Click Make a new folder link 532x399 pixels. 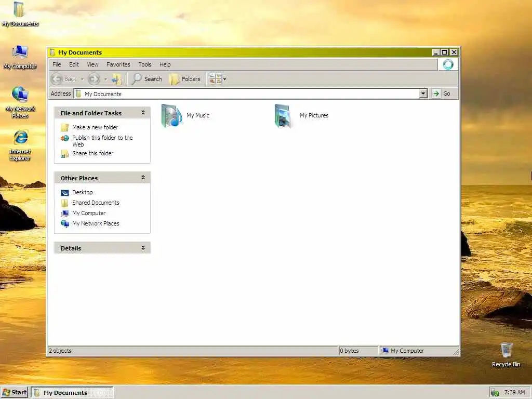95,127
